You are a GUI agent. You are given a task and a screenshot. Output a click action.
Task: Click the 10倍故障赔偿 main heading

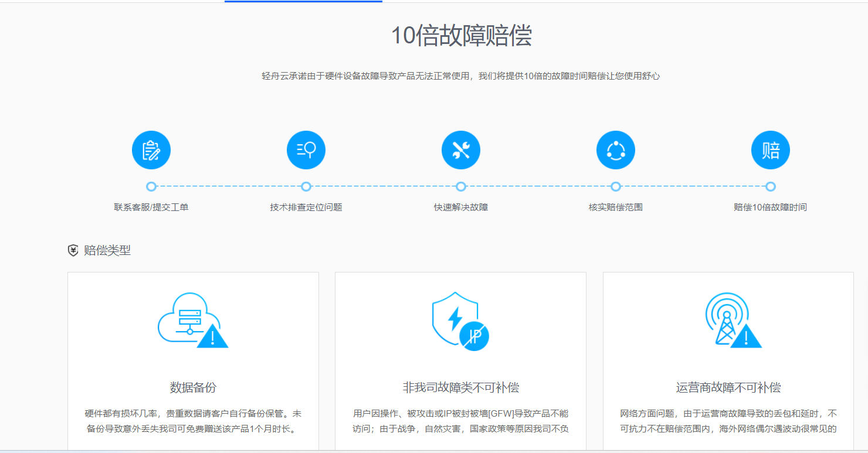click(x=461, y=36)
